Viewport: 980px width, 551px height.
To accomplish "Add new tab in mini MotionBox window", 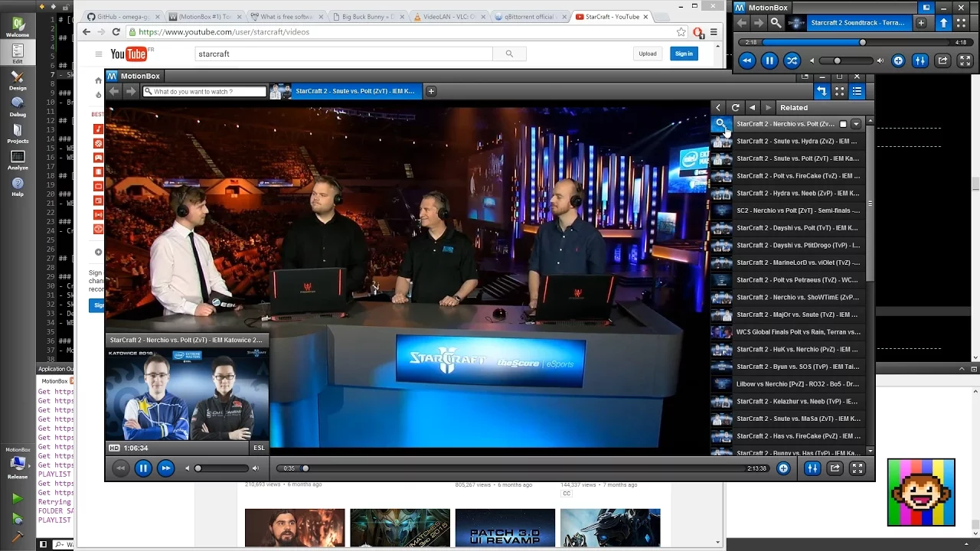I will pyautogui.click(x=921, y=23).
